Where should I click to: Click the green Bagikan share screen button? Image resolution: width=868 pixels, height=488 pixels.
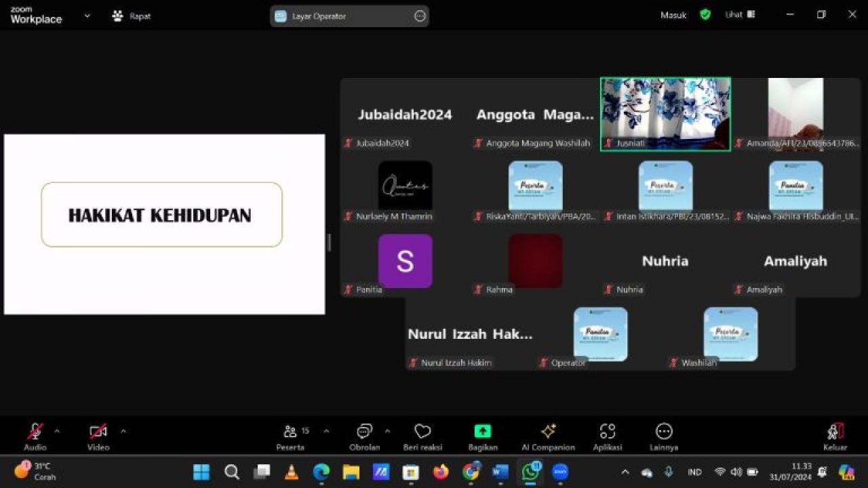click(482, 436)
